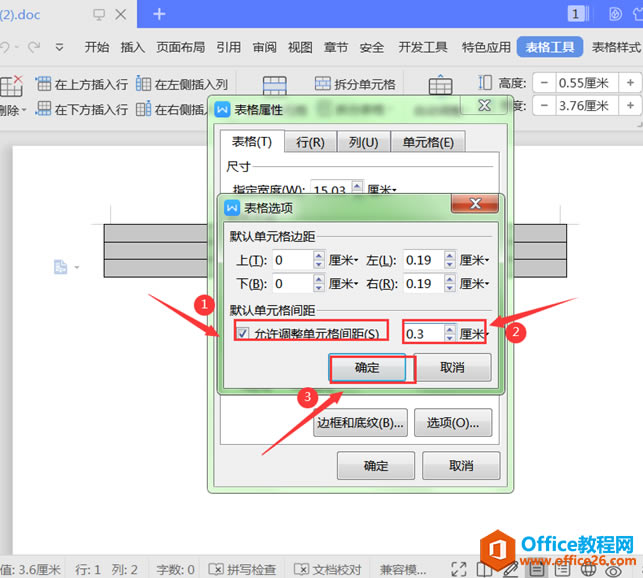This screenshot has height=578, width=643.
Task: Open the Security ribbon tab
Action: [x=372, y=47]
